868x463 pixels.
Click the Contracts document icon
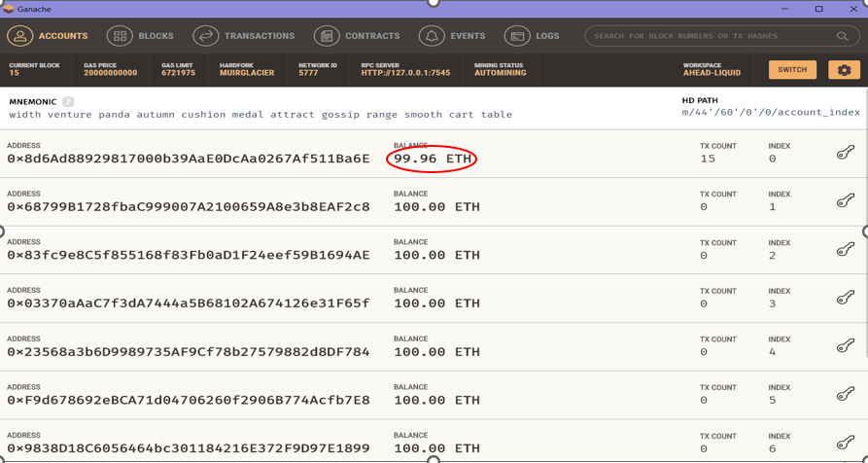coord(327,36)
